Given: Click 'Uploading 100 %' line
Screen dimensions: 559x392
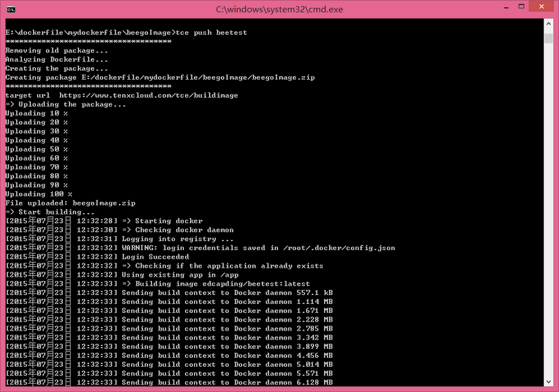Looking at the screenshot, I should point(38,194).
